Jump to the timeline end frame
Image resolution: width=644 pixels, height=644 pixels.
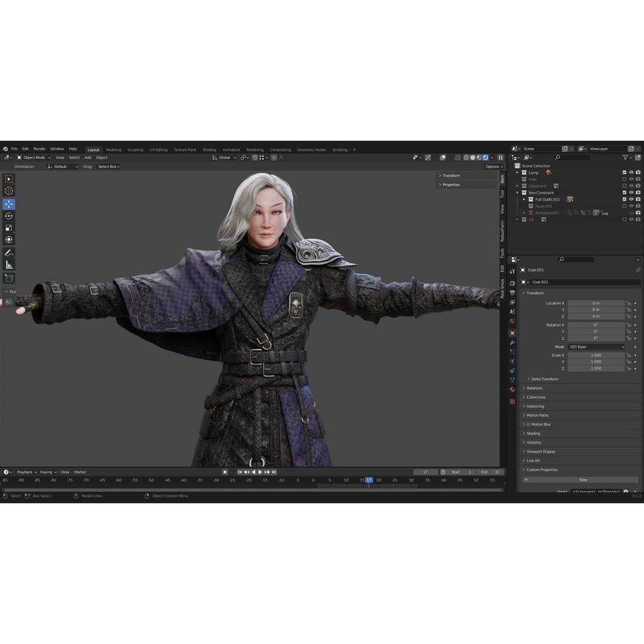274,472
